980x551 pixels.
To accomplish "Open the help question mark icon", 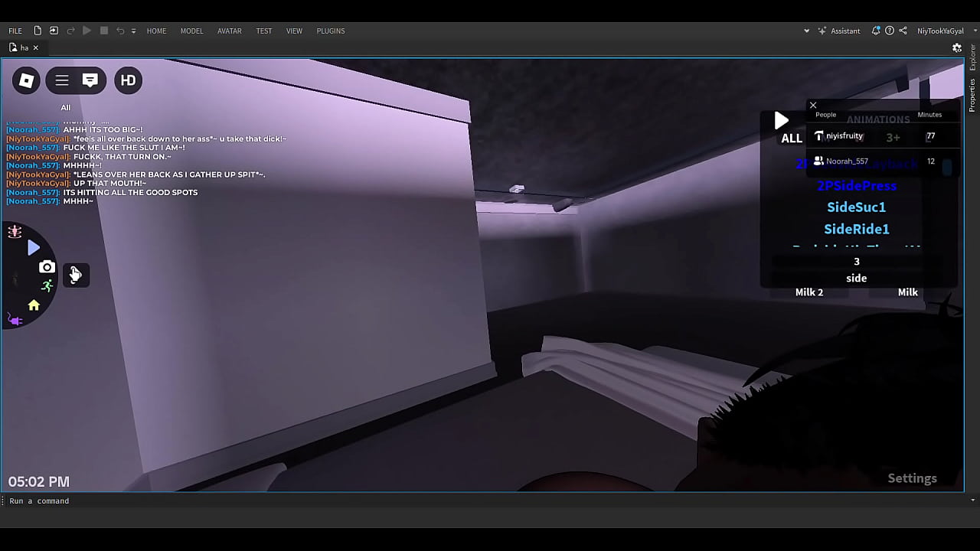I will [889, 31].
